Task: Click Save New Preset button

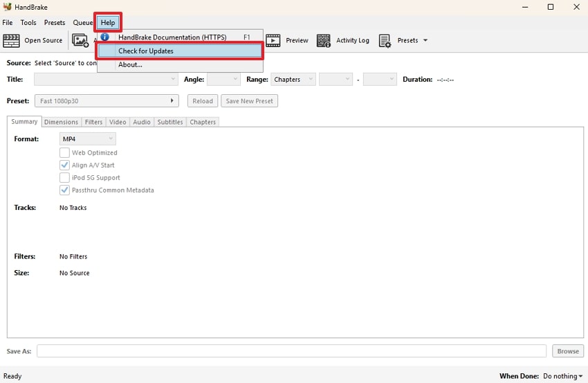Action: point(249,100)
